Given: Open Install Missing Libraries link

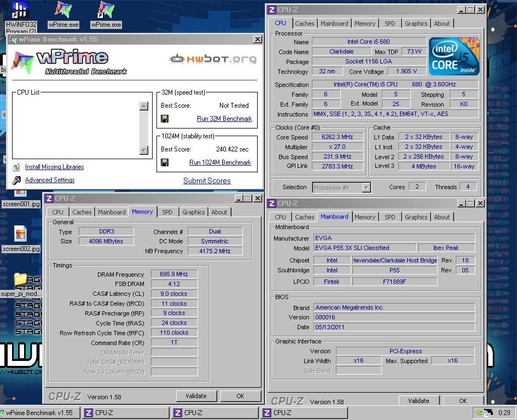Looking at the screenshot, I should point(54,167).
